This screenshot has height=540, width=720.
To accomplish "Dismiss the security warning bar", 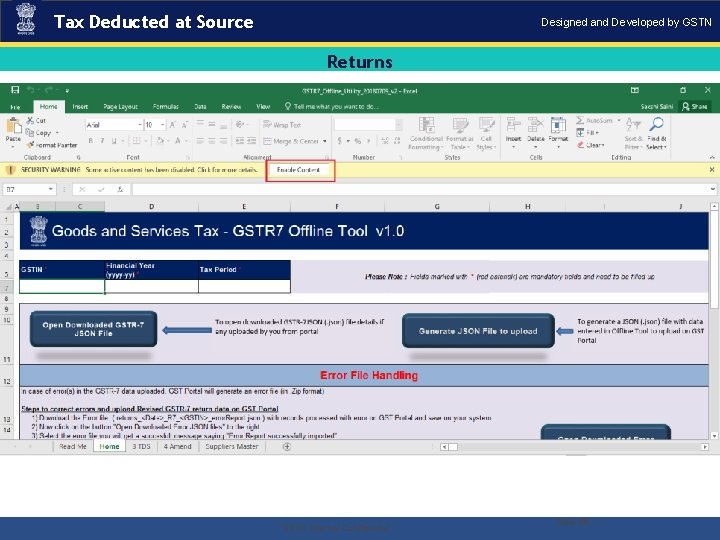I will 712,169.
